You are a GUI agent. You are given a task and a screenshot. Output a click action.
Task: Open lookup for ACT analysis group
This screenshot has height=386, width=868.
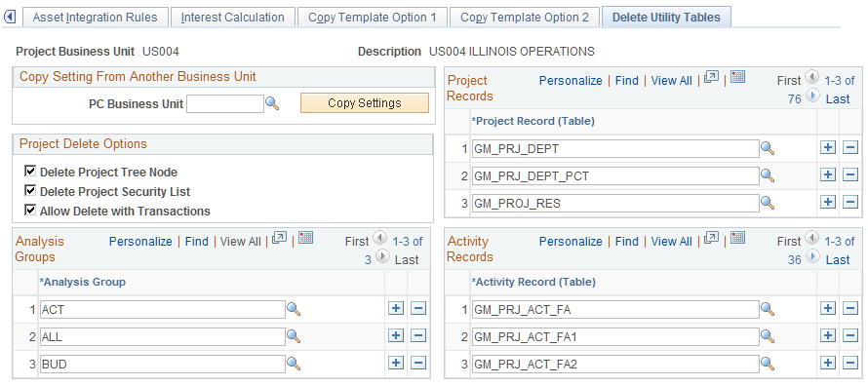pyautogui.click(x=294, y=309)
